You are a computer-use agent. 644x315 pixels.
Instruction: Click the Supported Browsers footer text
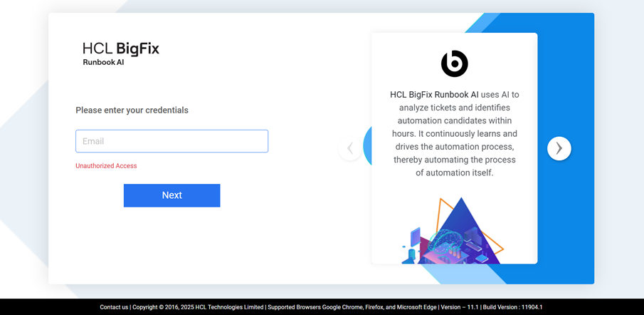point(352,307)
